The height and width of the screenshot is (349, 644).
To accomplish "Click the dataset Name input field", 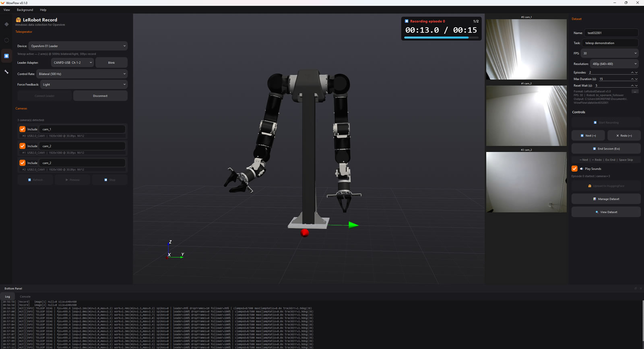I will 611,33.
